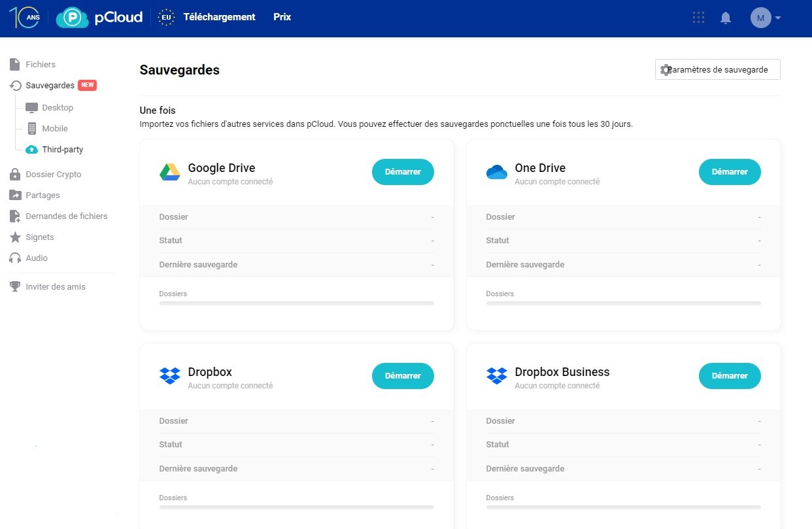Viewport: 812px width, 529px height.
Task: Click Dernière sauvegarde row in Google Drive card
Action: coord(297,265)
